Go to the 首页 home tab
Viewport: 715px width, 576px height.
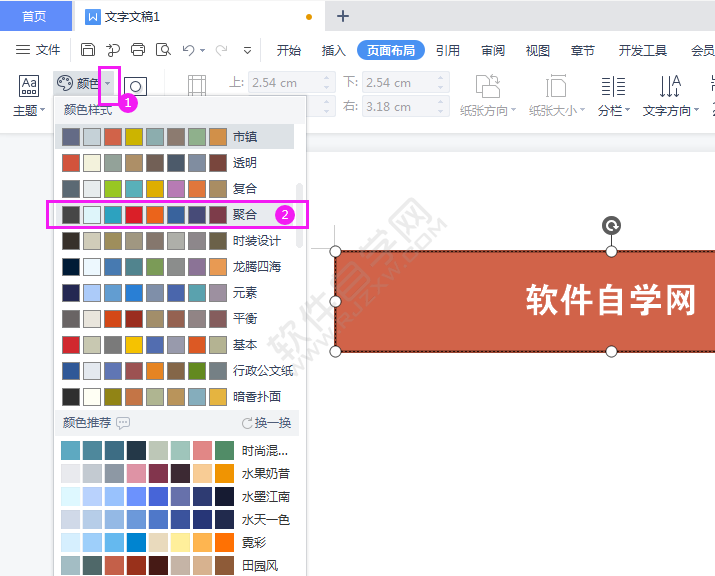pos(35,16)
